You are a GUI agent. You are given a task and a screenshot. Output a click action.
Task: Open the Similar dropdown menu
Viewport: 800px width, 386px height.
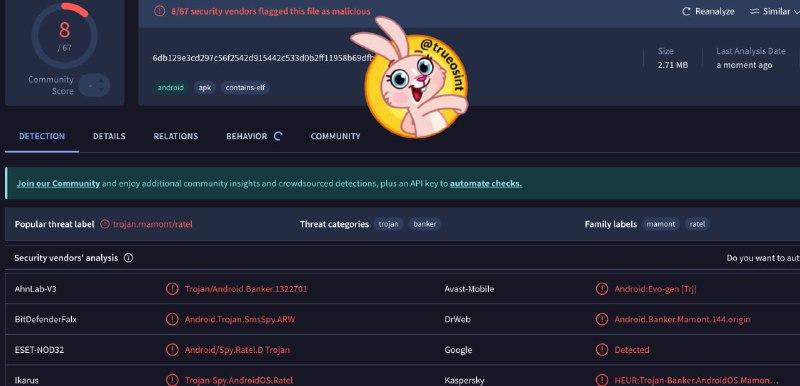pyautogui.click(x=774, y=11)
